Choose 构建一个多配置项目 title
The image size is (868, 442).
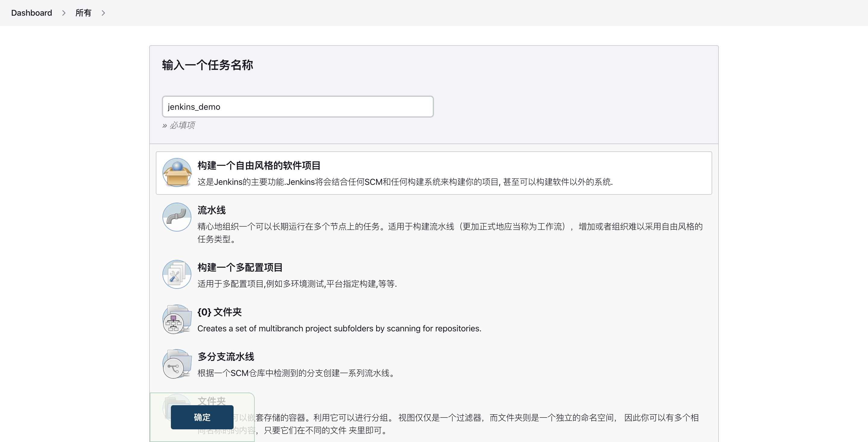click(240, 267)
